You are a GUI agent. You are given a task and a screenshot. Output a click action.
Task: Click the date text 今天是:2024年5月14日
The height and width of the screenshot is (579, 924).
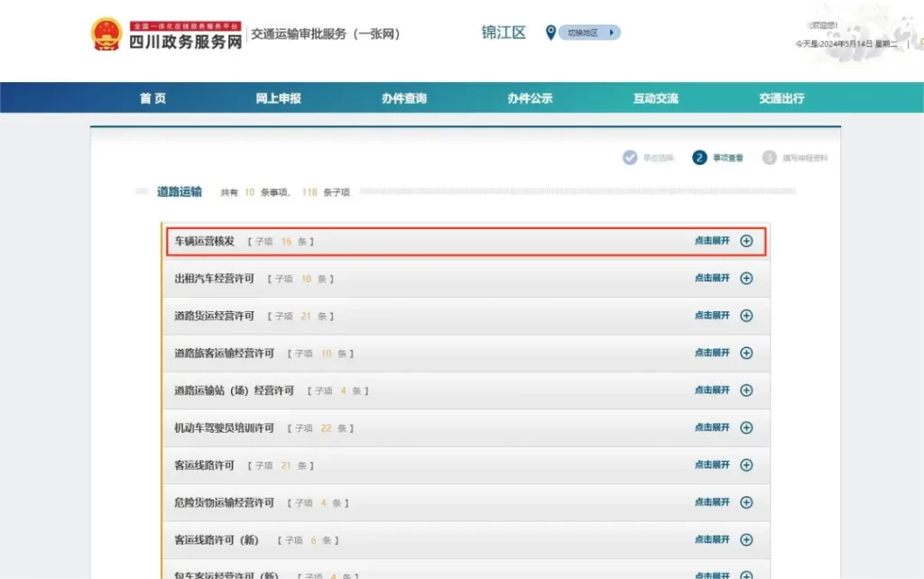pyautogui.click(x=834, y=44)
